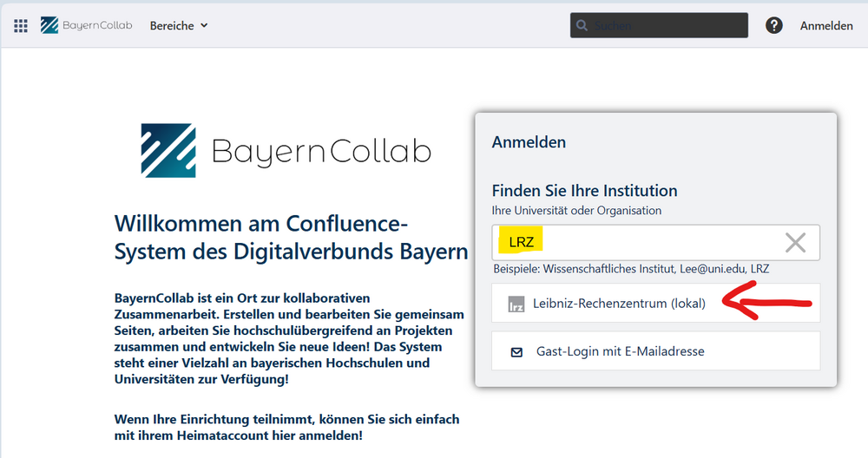This screenshot has height=458, width=868.
Task: Click the large BayernCollab logo image
Action: click(286, 150)
